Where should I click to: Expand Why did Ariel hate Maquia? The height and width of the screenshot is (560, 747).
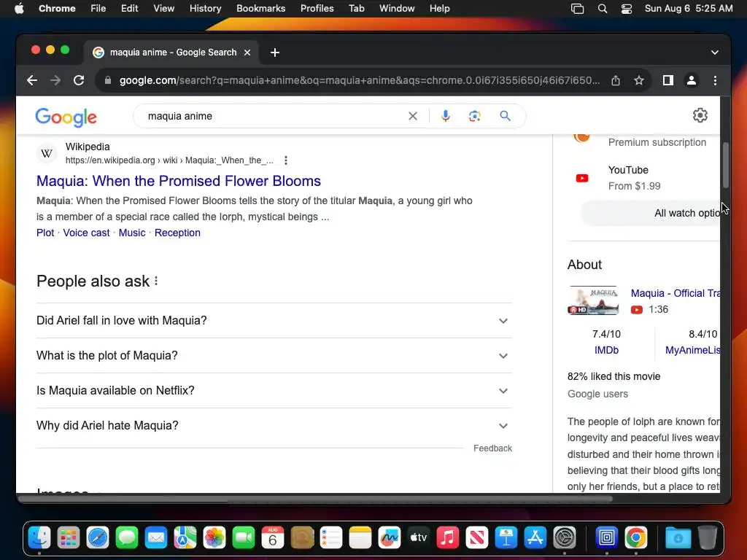tap(274, 426)
